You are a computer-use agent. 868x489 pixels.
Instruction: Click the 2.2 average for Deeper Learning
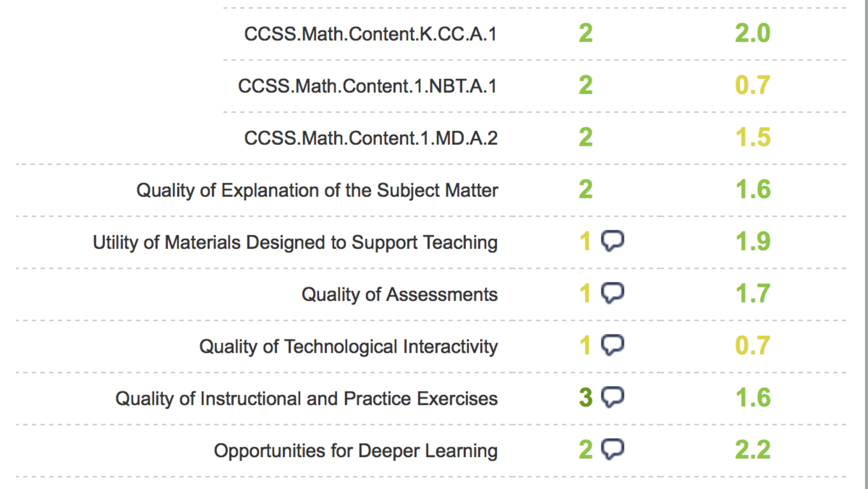pyautogui.click(x=752, y=450)
